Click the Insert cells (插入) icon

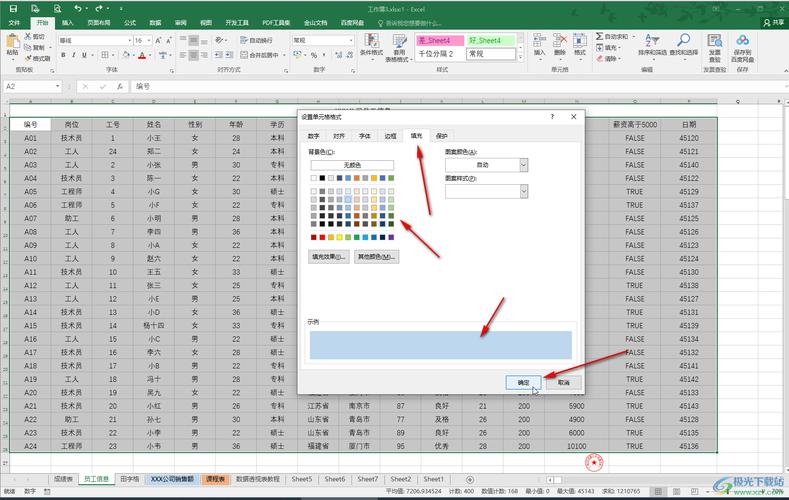pyautogui.click(x=539, y=46)
